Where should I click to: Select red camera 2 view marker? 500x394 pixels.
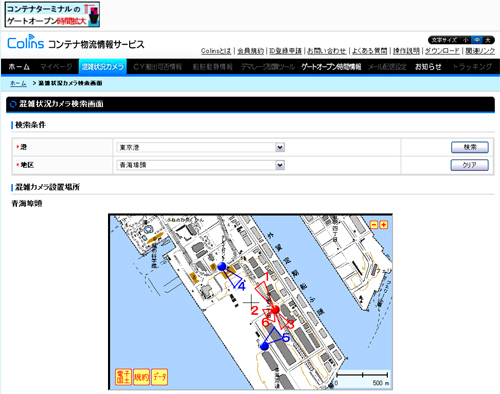tap(255, 311)
